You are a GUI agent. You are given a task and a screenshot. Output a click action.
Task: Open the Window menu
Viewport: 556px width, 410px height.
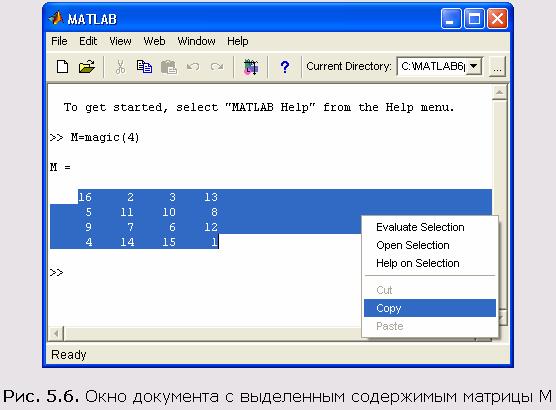coord(196,41)
